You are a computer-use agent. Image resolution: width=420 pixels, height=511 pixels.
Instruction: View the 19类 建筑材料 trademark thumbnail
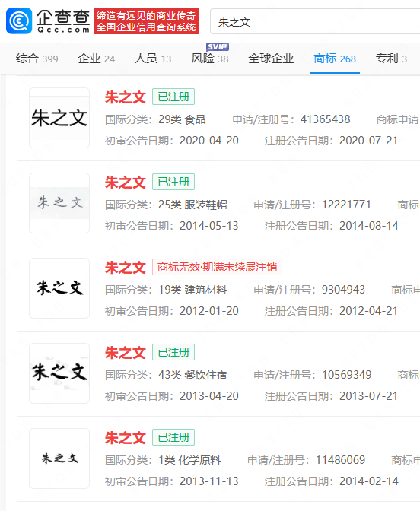59,288
